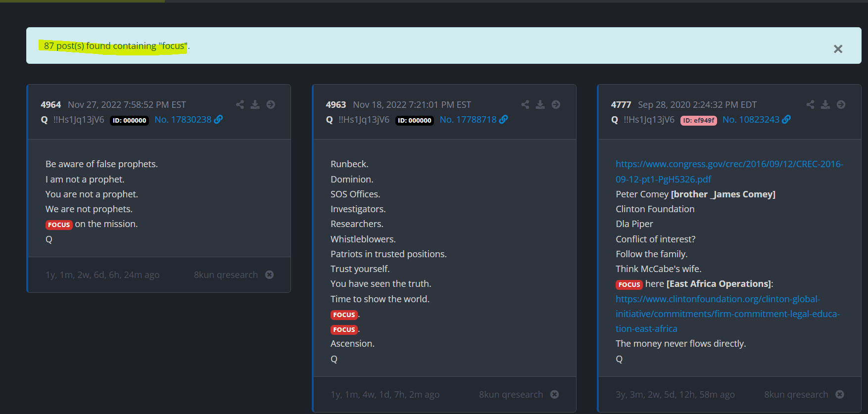Click 8kun qresearch label in post 4777
This screenshot has height=414, width=868.
pos(796,394)
